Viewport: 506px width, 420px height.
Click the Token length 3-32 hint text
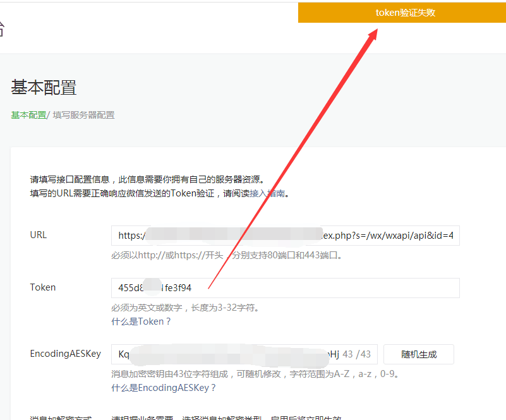[185, 308]
